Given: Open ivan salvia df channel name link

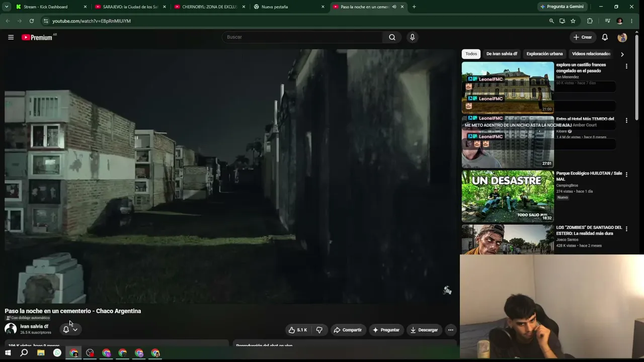Looking at the screenshot, I should click(34, 326).
